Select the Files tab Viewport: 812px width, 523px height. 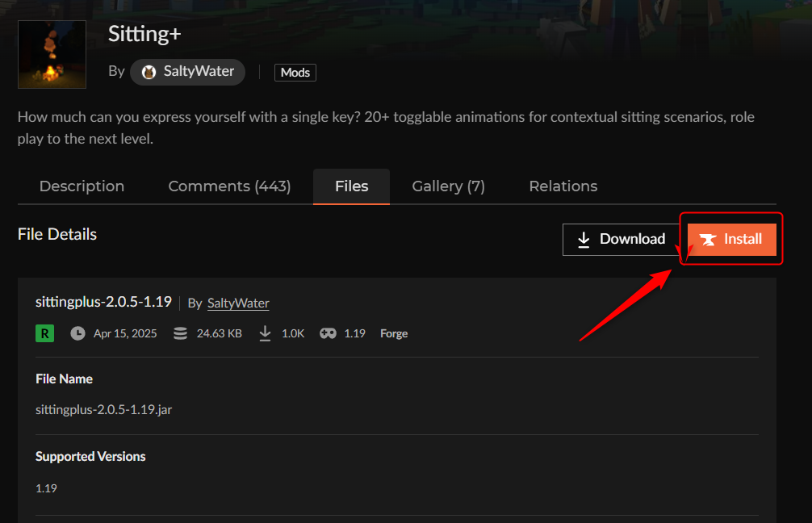[x=351, y=186]
